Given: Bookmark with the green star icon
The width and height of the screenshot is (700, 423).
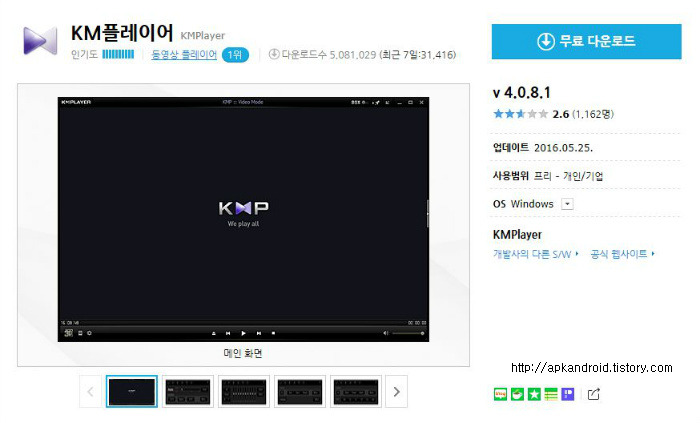Looking at the screenshot, I should tap(534, 394).
